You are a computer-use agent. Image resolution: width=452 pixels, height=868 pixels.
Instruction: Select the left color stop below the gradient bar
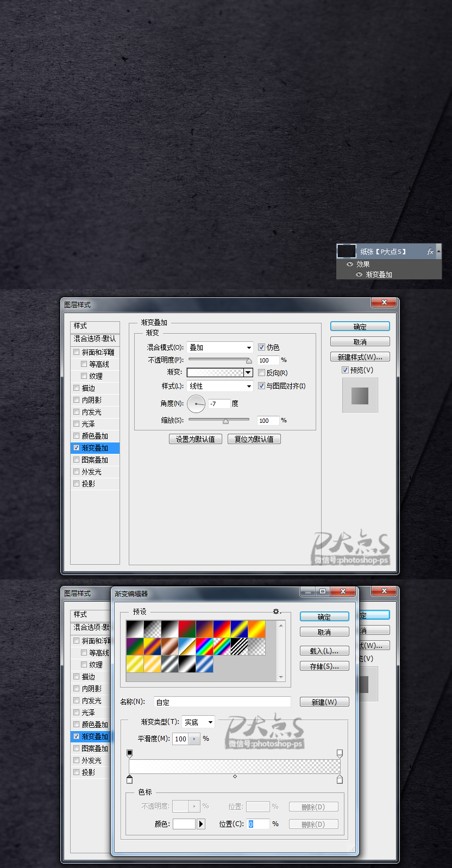pyautogui.click(x=129, y=779)
